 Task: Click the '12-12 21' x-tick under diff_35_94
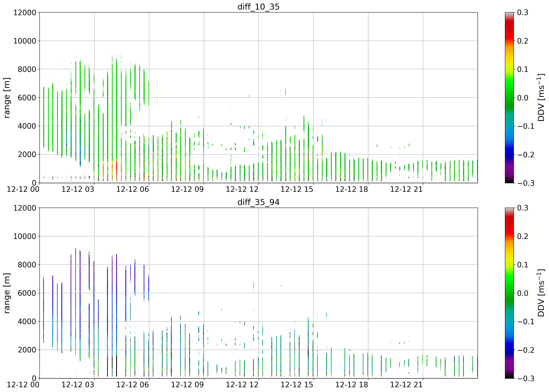pos(407,385)
